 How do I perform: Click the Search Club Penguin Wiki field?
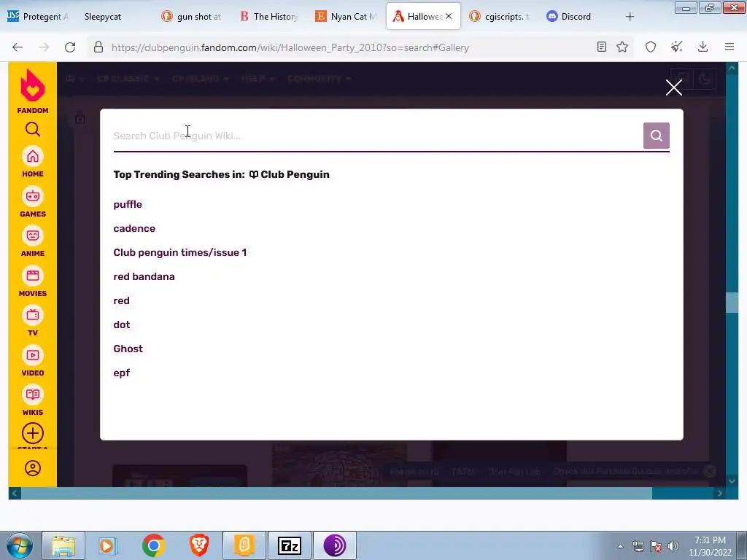pos(377,136)
